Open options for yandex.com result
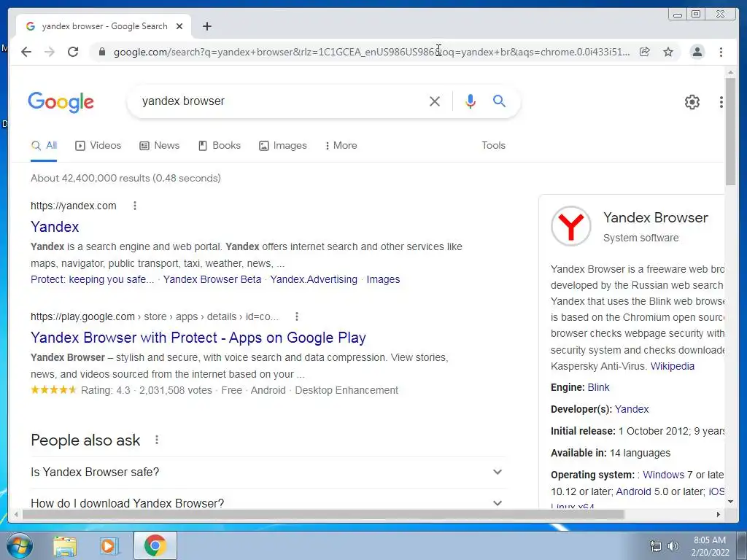747x560 pixels. tap(135, 206)
